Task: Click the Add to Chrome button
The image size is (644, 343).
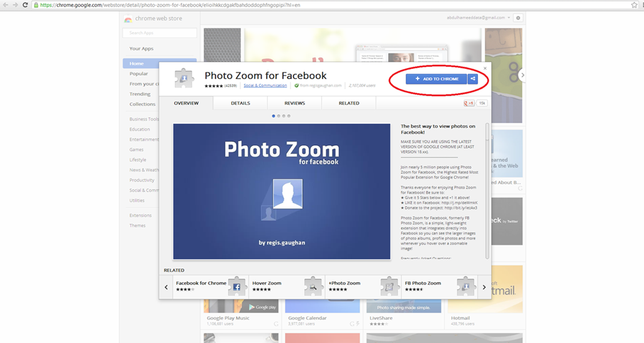Action: tap(436, 79)
